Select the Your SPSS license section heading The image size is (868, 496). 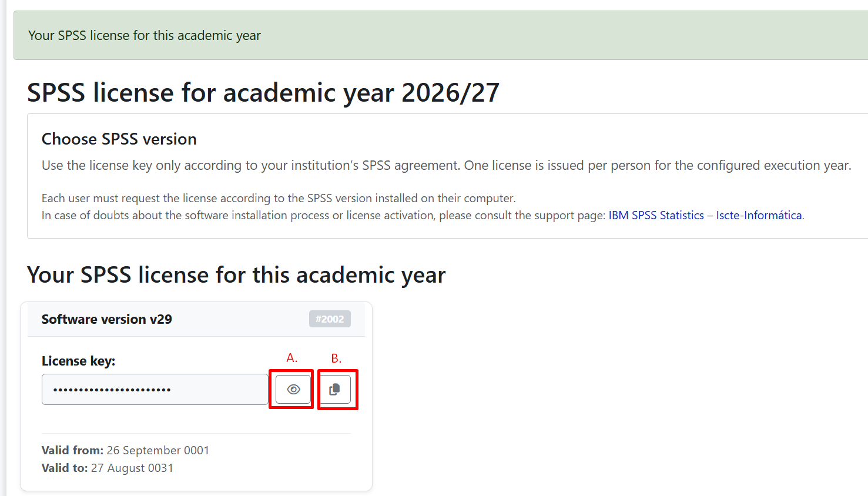click(x=236, y=274)
